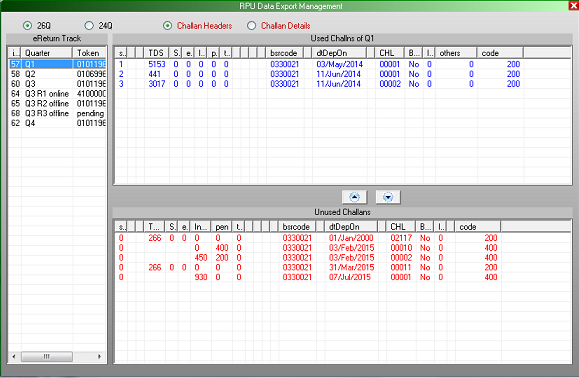Close the RPU Data Export Management window
Viewport: 579px width, 378px height.
[573, 6]
